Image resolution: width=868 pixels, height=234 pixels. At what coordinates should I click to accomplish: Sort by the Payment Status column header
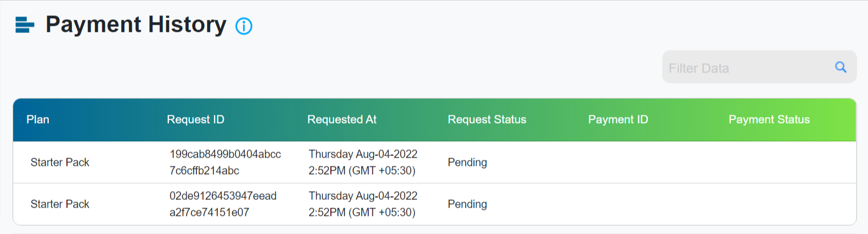(x=769, y=119)
